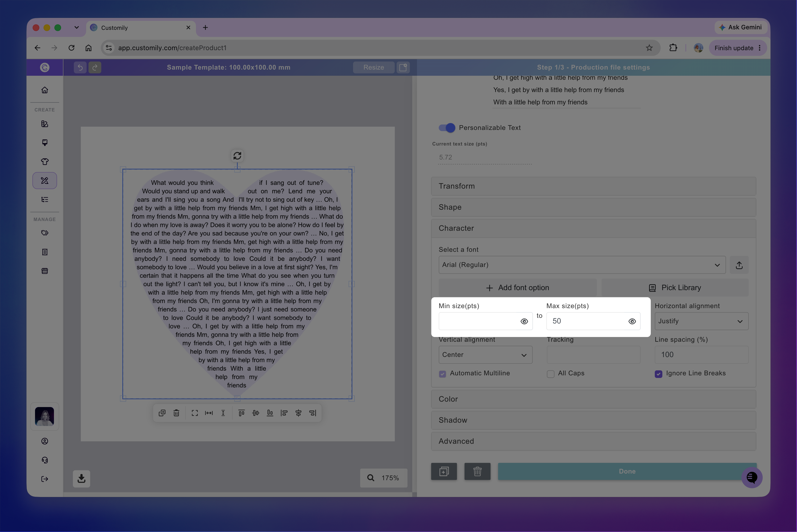The width and height of the screenshot is (797, 532).
Task: Open the color palette swatch-book icon
Action: pos(44,124)
